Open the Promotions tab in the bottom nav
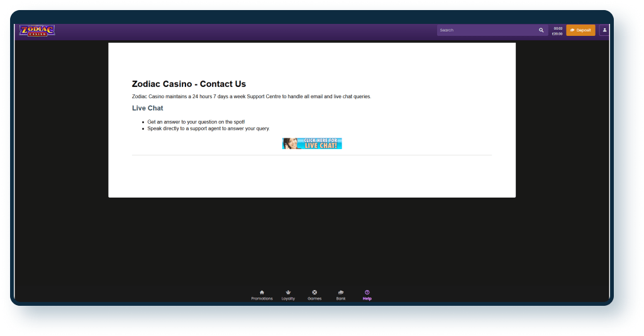Image resolution: width=644 pixels, height=336 pixels. (262, 295)
